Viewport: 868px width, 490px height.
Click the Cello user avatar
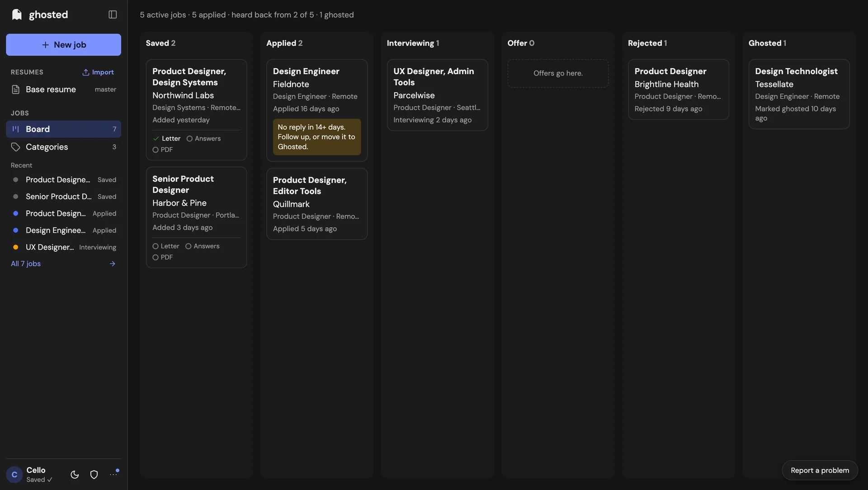pos(14,475)
